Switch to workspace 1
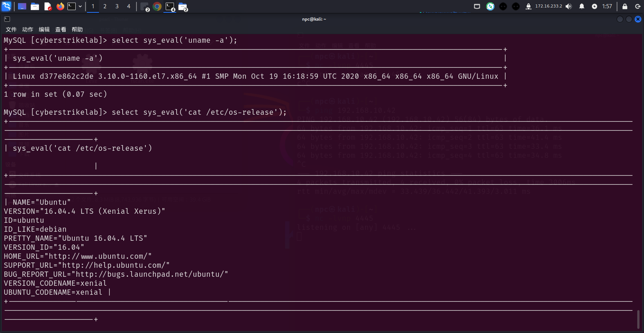644x333 pixels. click(x=93, y=6)
